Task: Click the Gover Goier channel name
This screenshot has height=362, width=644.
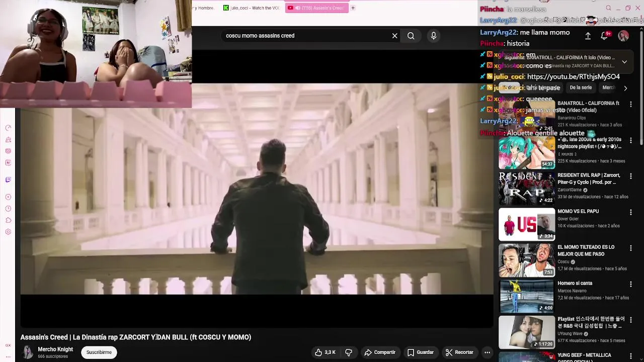Action: pyautogui.click(x=568, y=219)
